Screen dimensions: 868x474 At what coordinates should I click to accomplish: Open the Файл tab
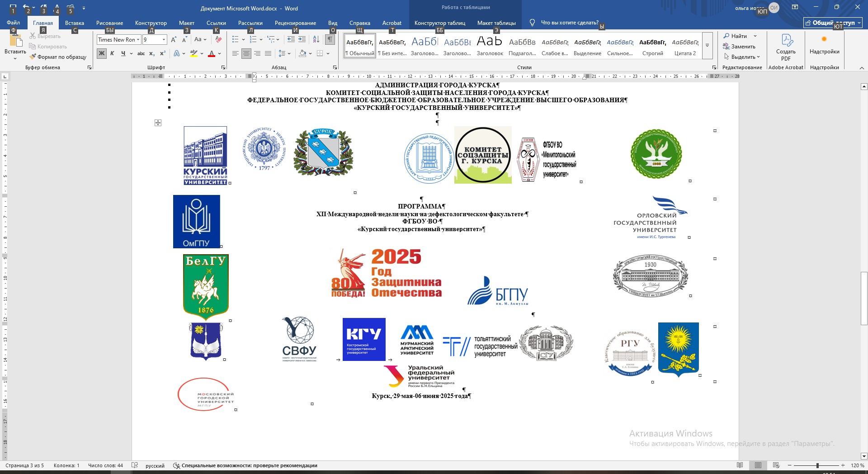[13, 23]
